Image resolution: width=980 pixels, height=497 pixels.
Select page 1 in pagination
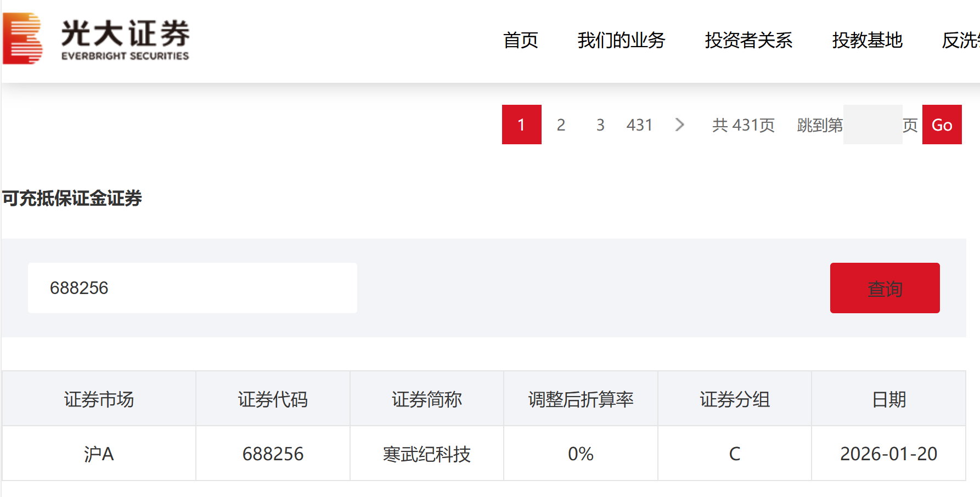[x=521, y=125]
